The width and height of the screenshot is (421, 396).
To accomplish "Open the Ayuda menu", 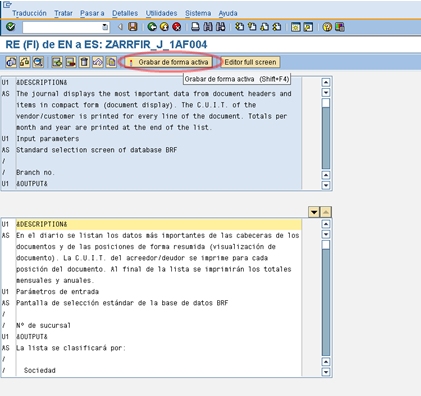I will point(228,13).
